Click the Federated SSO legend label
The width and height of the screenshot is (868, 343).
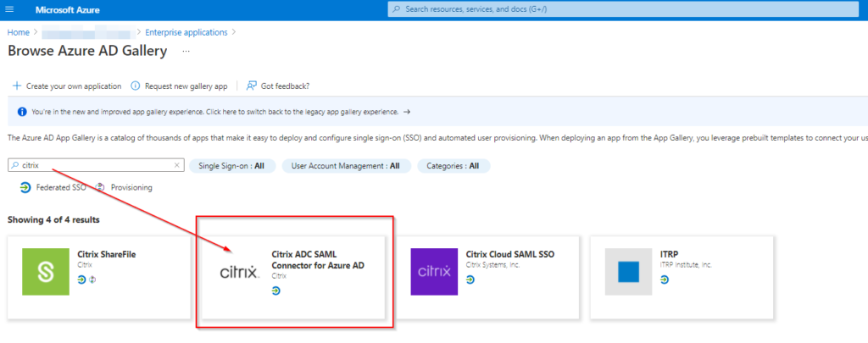point(61,187)
